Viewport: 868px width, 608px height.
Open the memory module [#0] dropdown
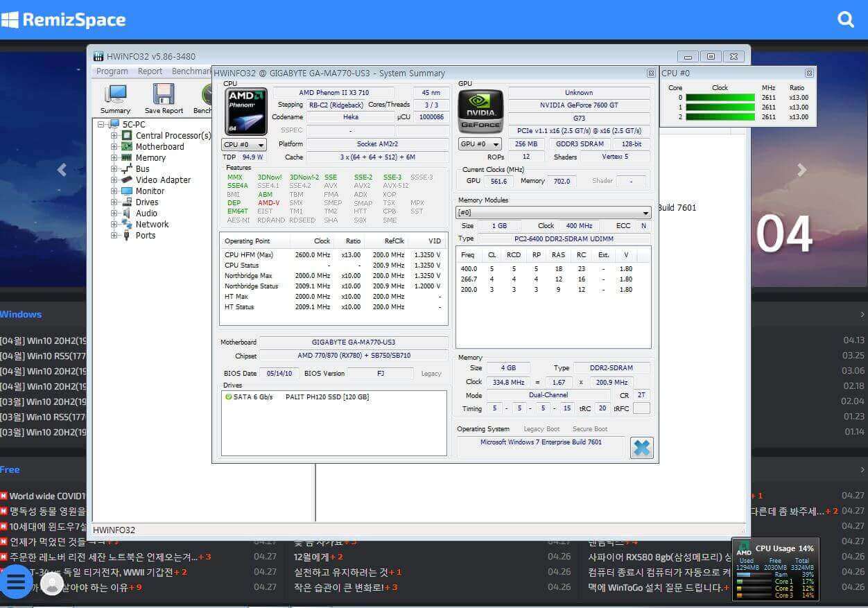coord(553,213)
